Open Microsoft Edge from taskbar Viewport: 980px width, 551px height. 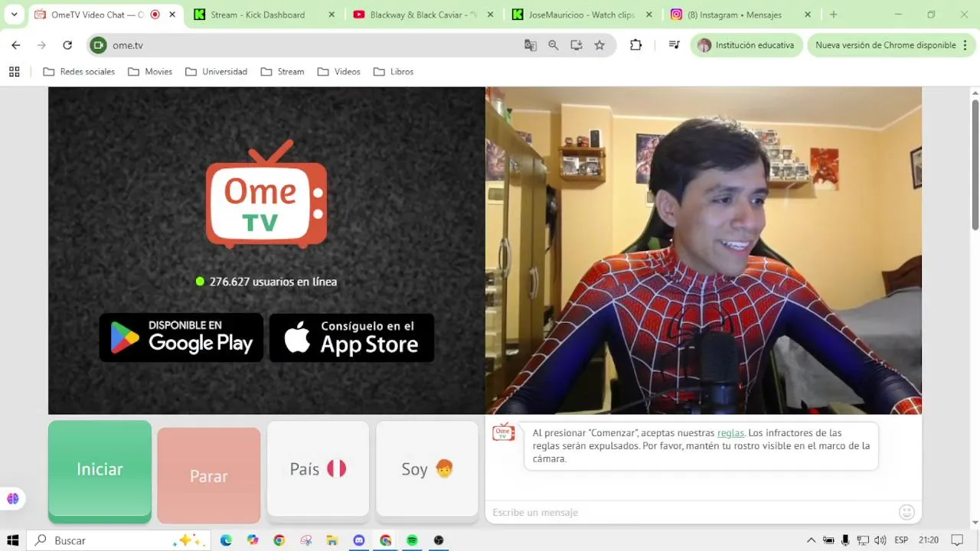pyautogui.click(x=226, y=540)
